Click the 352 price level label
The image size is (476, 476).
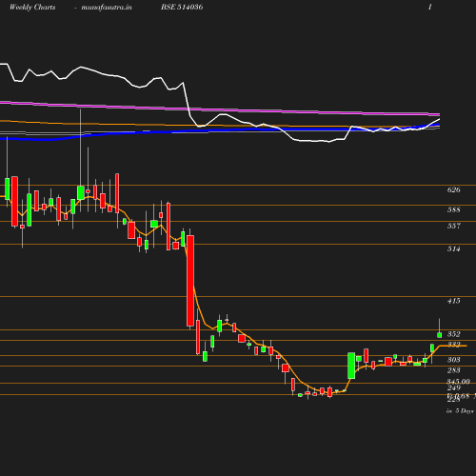[453, 334]
